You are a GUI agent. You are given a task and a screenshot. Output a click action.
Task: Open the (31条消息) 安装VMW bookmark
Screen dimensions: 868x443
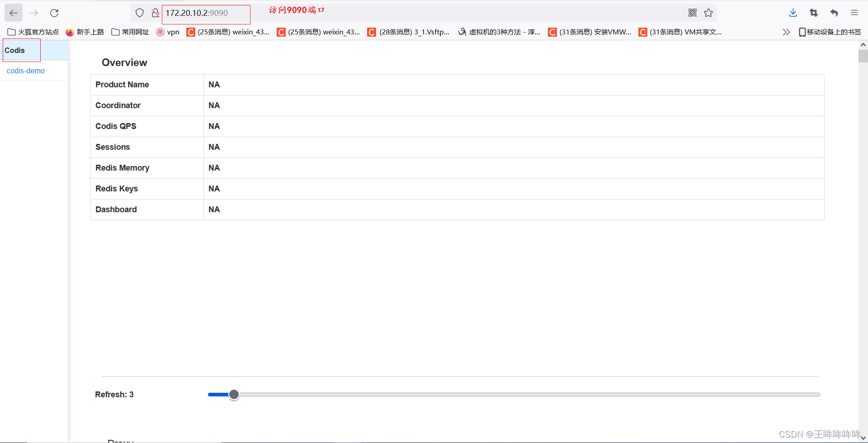(x=590, y=32)
